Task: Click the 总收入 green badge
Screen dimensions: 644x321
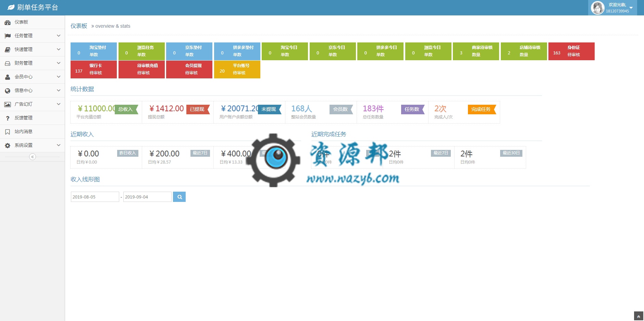Action: [126, 109]
